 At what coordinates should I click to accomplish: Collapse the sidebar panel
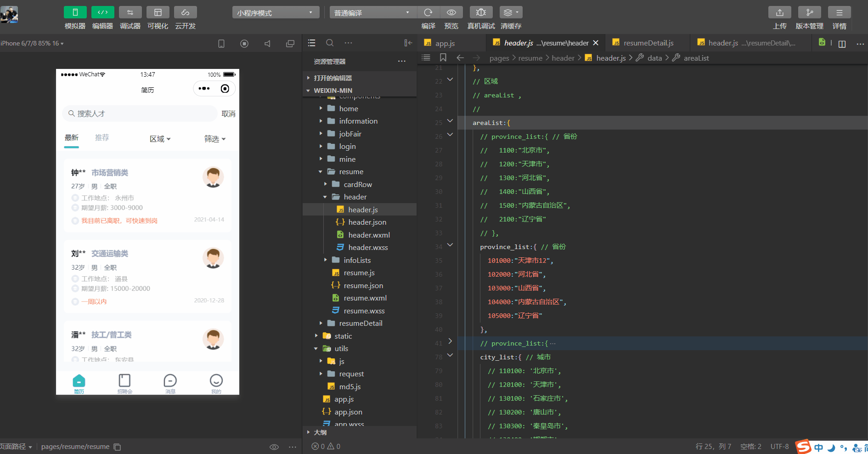pos(408,43)
